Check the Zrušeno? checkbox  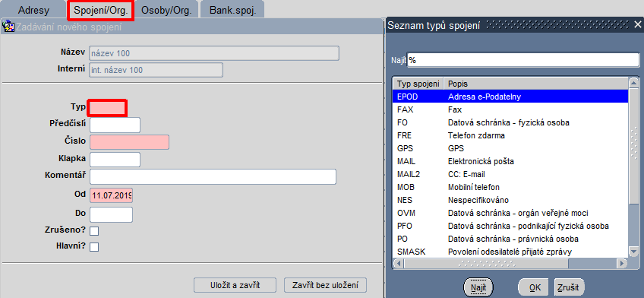coord(94,231)
